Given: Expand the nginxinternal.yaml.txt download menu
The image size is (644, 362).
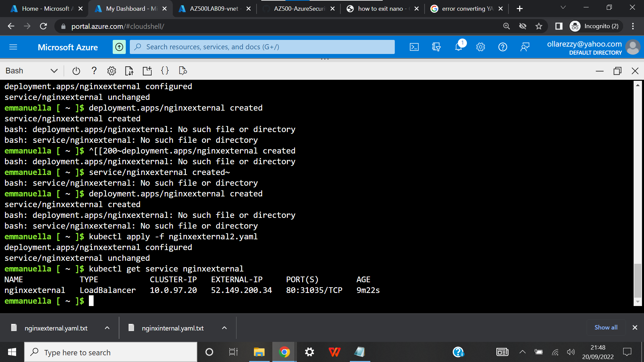Looking at the screenshot, I should [x=224, y=328].
